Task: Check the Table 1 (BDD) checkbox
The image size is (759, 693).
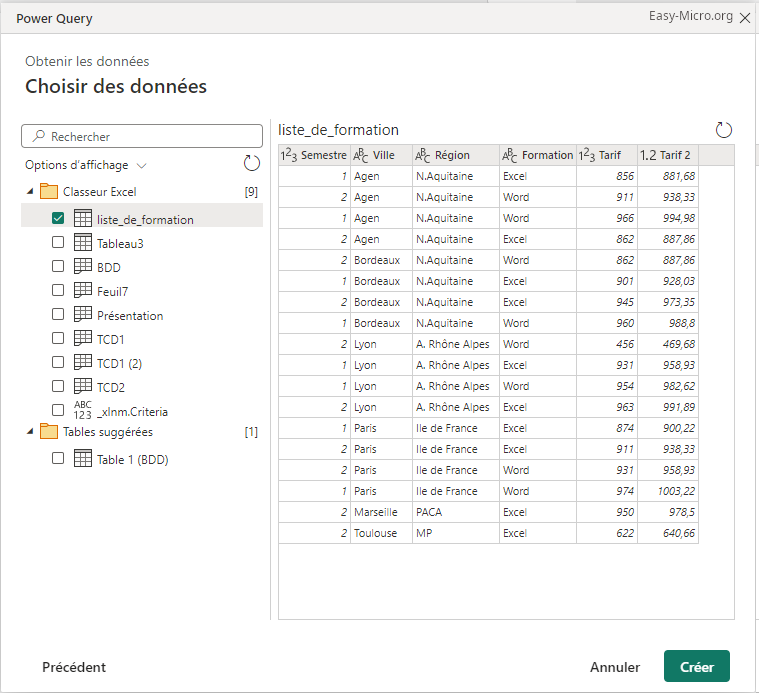Action: pos(58,458)
